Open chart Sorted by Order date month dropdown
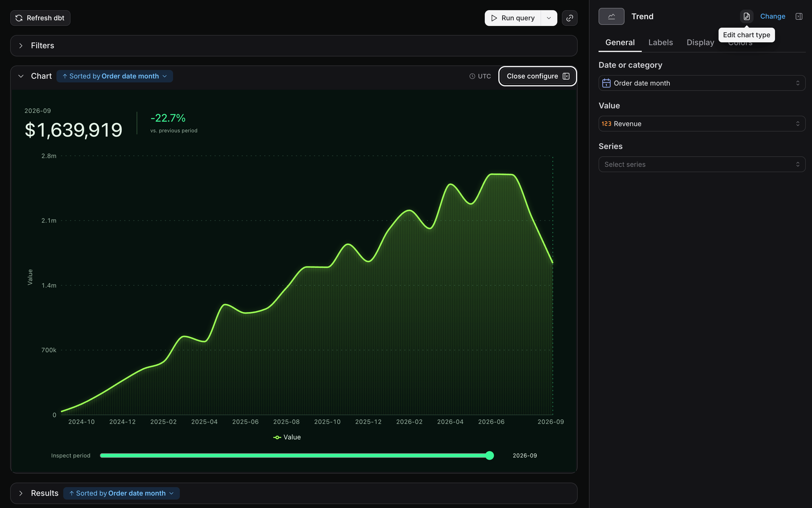Image resolution: width=812 pixels, height=508 pixels. [115, 76]
